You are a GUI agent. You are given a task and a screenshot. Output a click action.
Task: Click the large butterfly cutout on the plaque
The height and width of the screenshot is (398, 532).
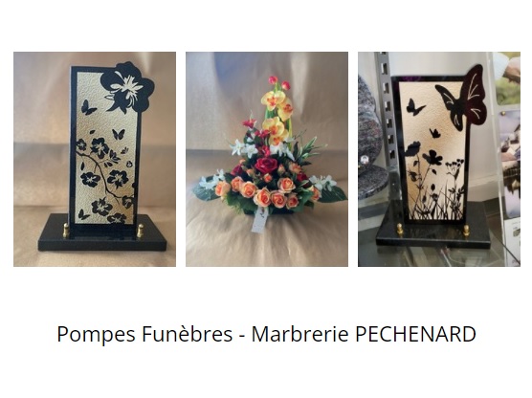[463, 99]
